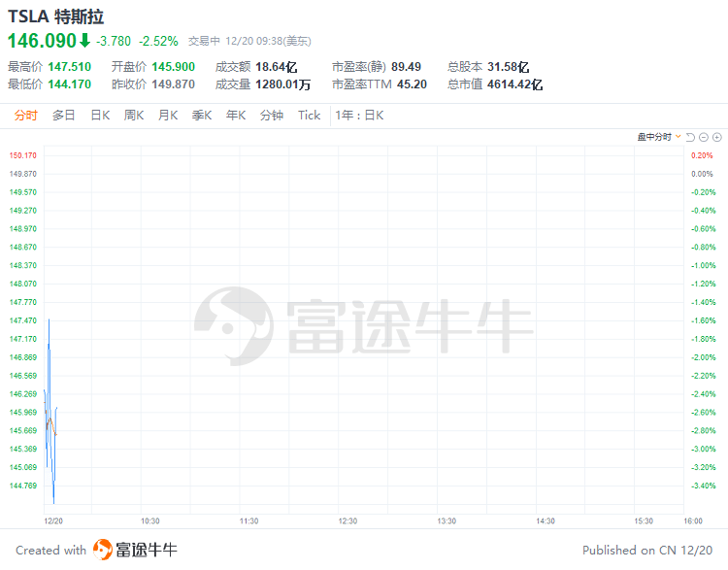Image resolution: width=728 pixels, height=570 pixels.
Task: Select the 分钟 tab
Action: click(x=272, y=116)
